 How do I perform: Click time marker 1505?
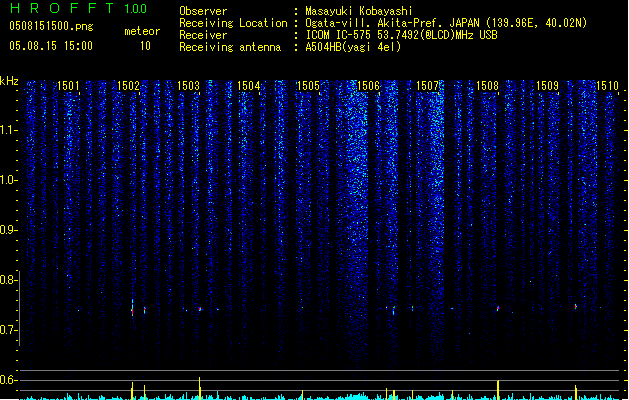(x=308, y=86)
